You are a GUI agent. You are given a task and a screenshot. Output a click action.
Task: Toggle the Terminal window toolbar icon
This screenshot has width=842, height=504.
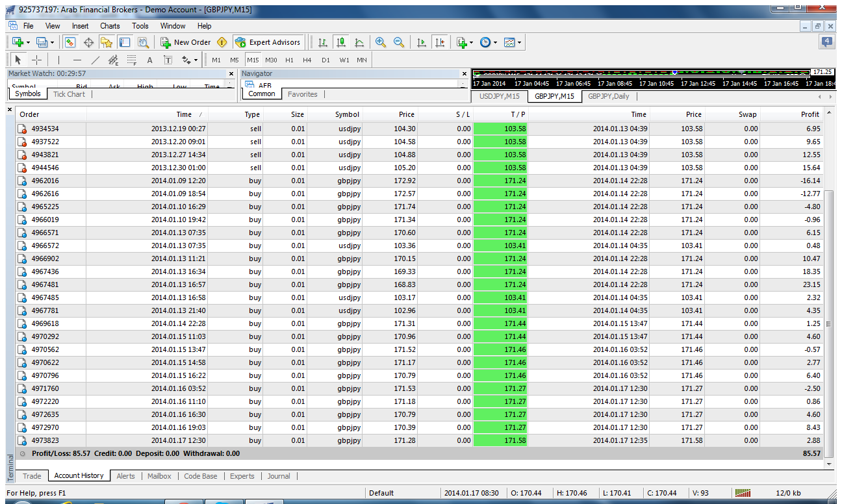point(125,42)
